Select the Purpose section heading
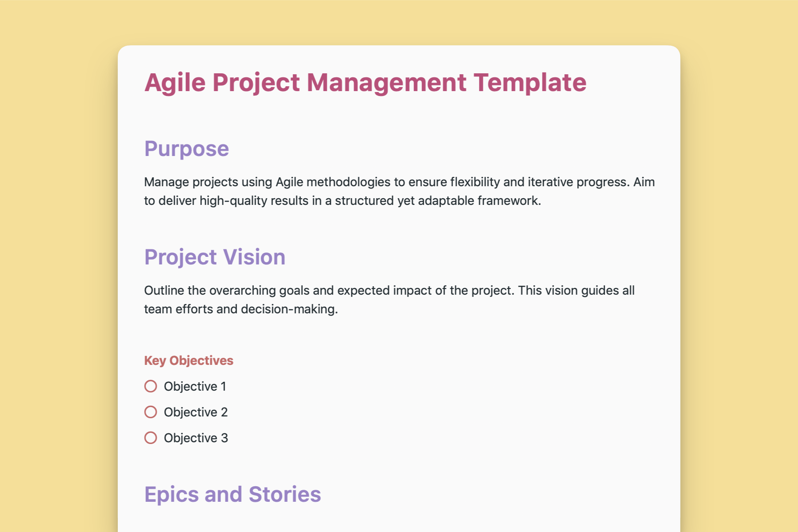The width and height of the screenshot is (798, 532). click(186, 148)
